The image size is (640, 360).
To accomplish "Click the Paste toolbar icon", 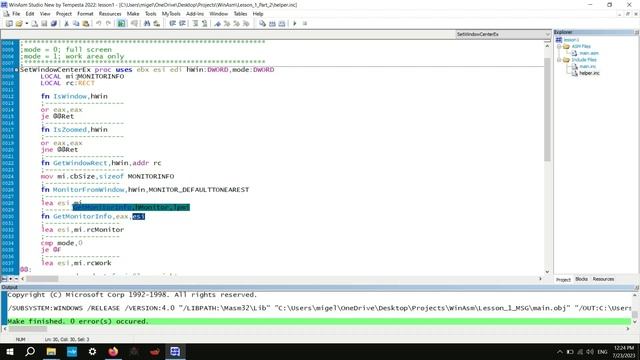I will click(x=86, y=24).
